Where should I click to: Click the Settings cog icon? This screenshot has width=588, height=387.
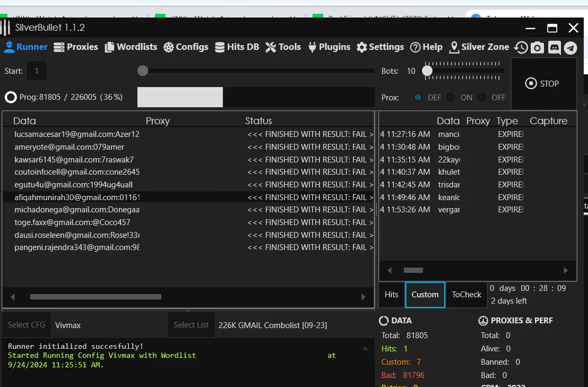pyautogui.click(x=362, y=47)
